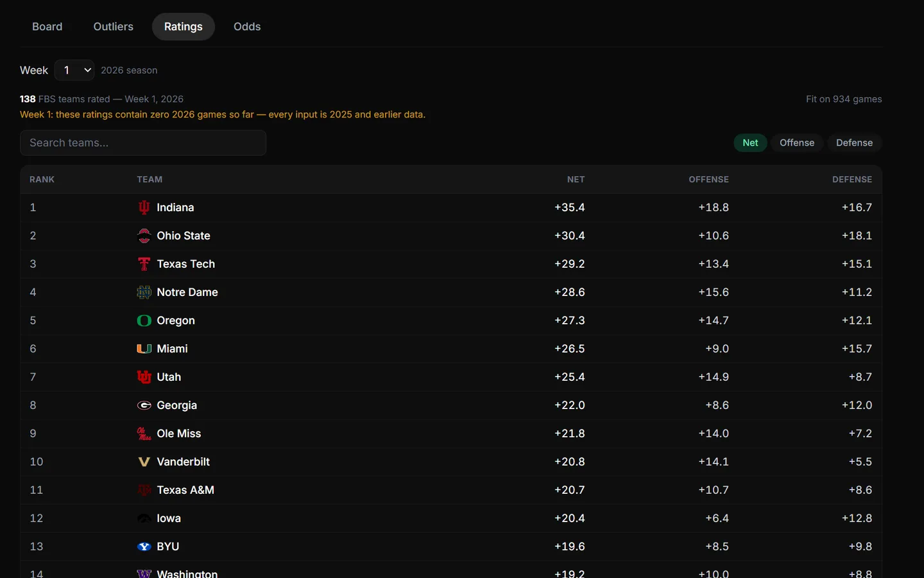Sort by the DEFENSE column header

click(x=852, y=179)
